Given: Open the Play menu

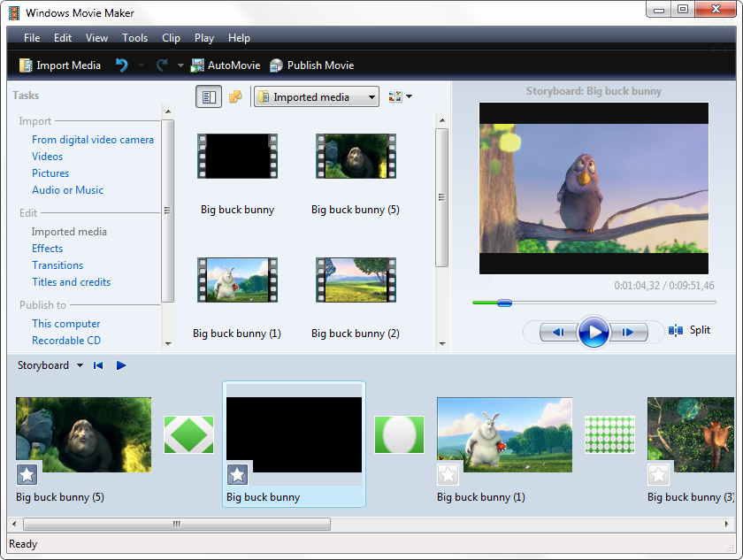Looking at the screenshot, I should click(x=204, y=38).
